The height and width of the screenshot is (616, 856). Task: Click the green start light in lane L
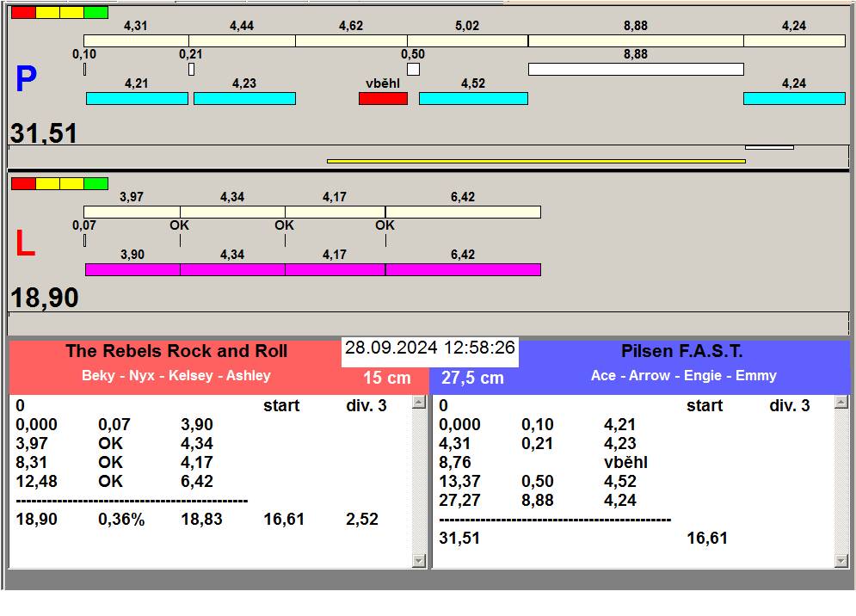click(x=96, y=183)
